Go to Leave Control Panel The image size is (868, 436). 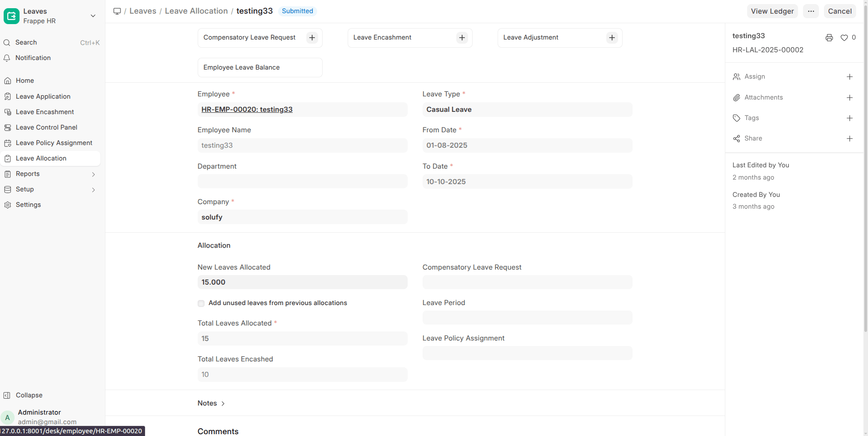46,127
